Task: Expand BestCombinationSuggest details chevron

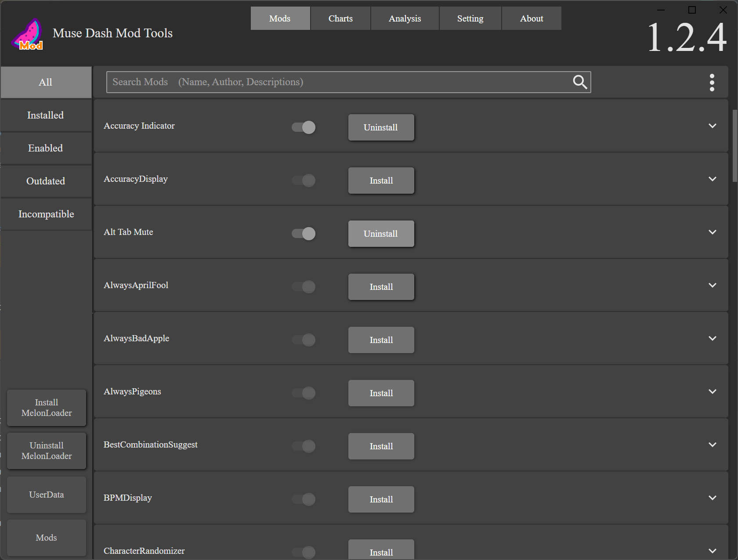Action: click(x=713, y=445)
